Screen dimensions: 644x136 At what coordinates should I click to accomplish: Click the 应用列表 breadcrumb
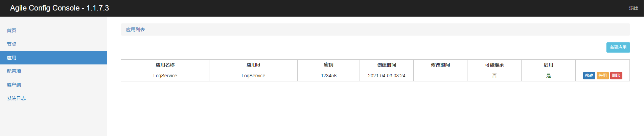(135, 30)
